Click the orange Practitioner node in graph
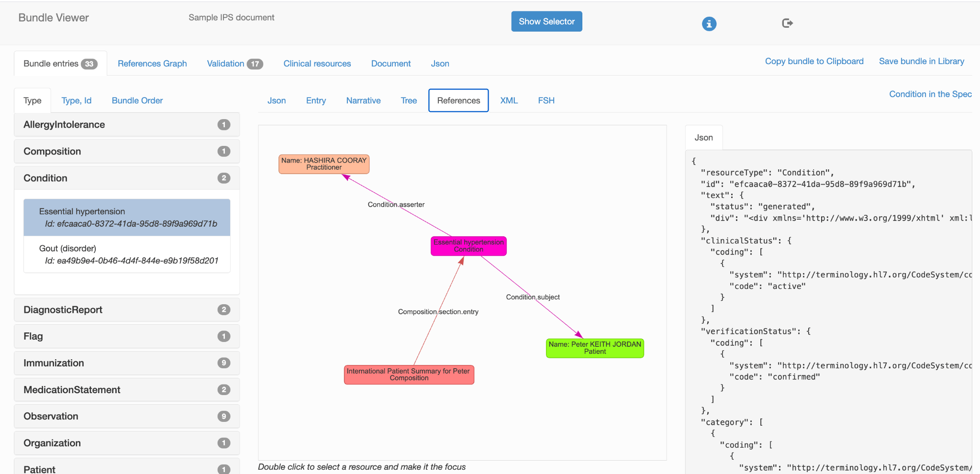Image resolution: width=980 pixels, height=474 pixels. click(324, 164)
